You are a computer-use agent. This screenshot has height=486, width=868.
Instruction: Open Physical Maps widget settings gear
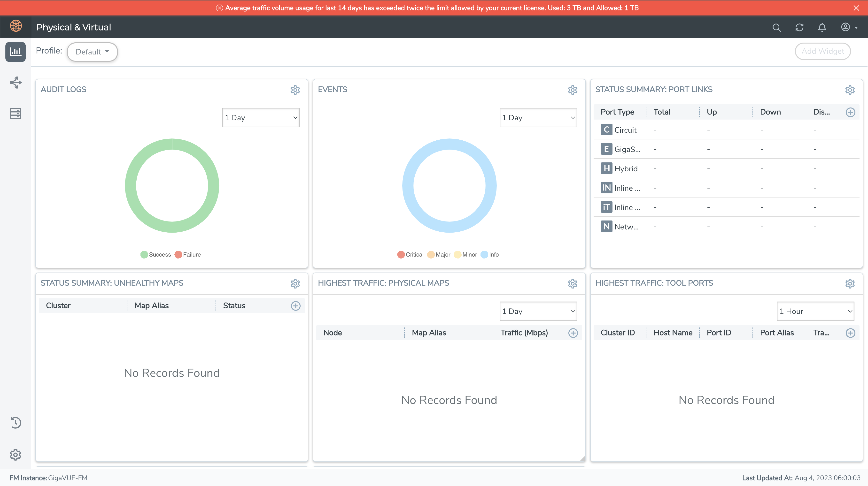coord(573,284)
